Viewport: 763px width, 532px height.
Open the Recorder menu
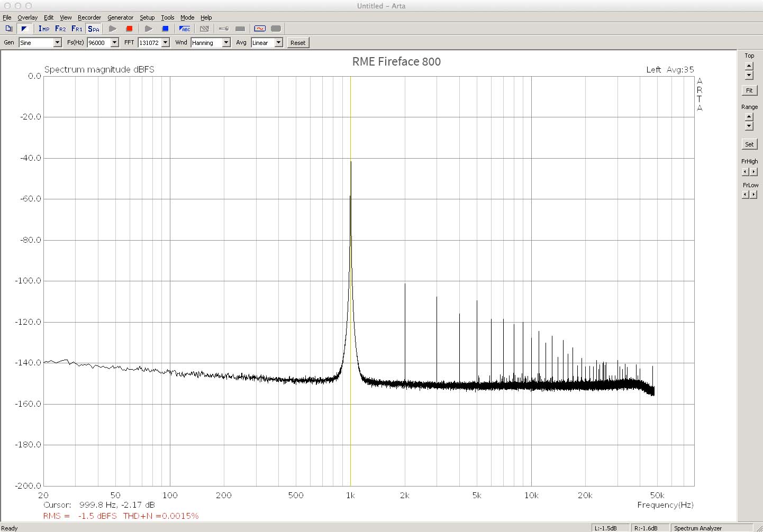[89, 17]
